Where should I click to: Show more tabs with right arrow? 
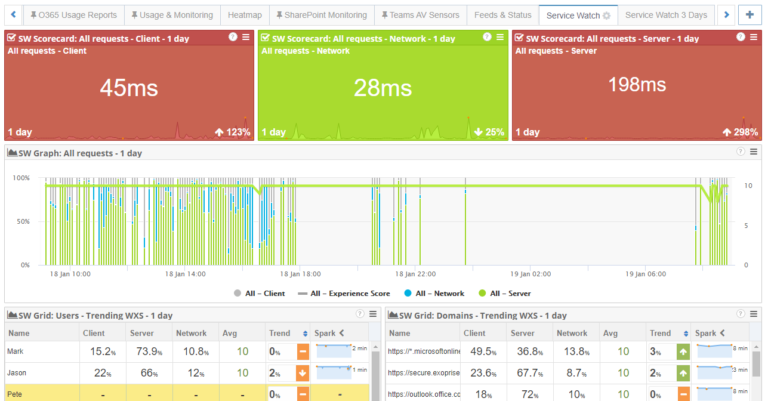[x=726, y=15]
